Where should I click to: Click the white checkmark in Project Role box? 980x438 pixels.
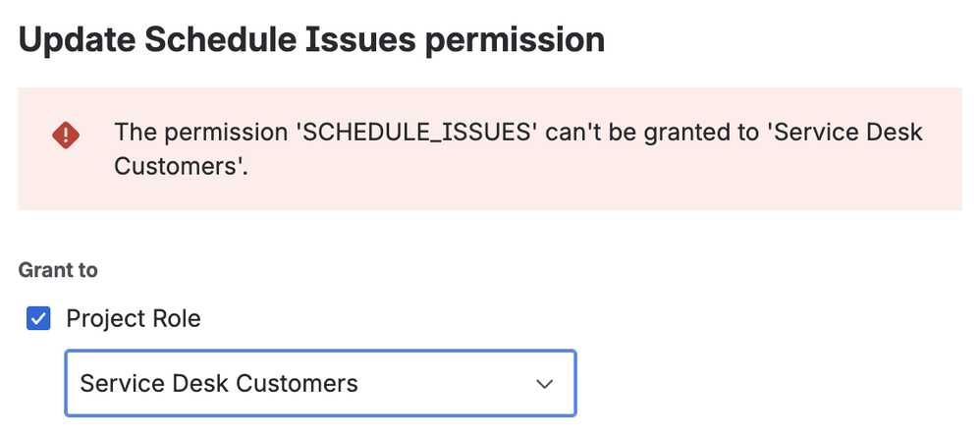coord(38,318)
